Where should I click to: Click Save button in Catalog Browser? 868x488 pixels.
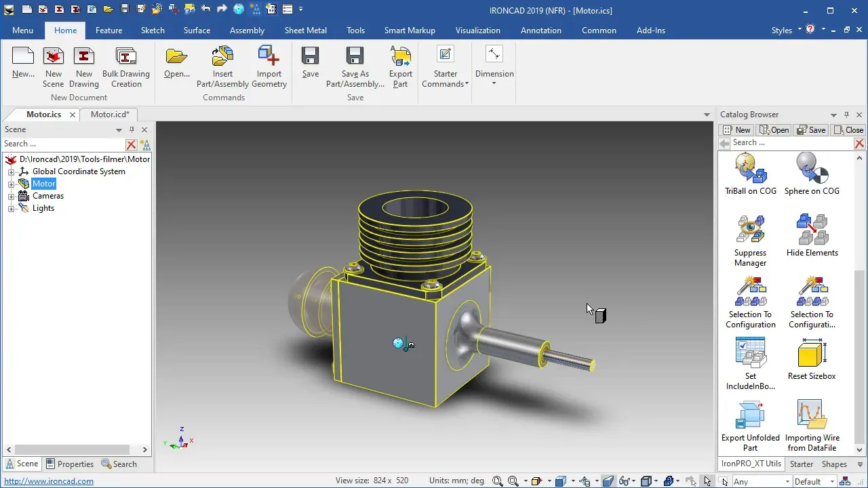pyautogui.click(x=811, y=130)
